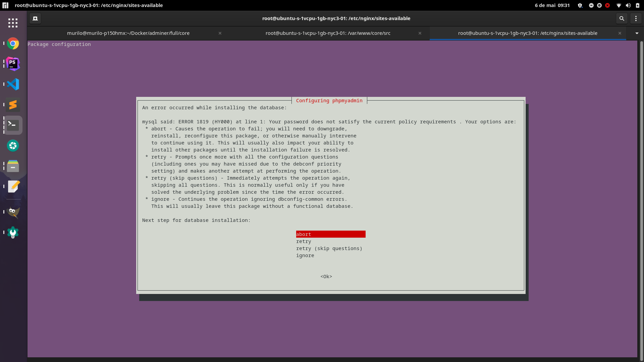Open the volume indicator
The height and width of the screenshot is (362, 644).
(628, 5)
